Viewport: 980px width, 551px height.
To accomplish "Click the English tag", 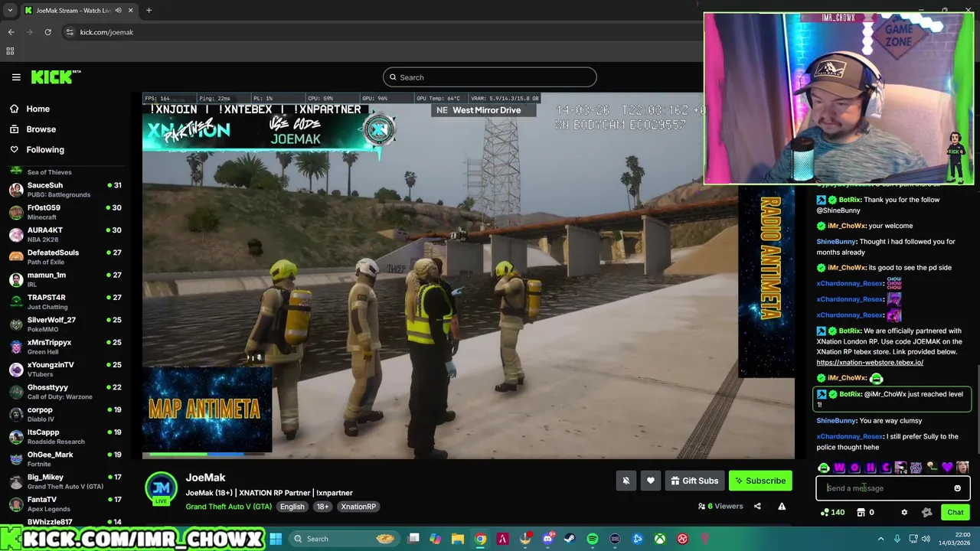I will point(292,507).
